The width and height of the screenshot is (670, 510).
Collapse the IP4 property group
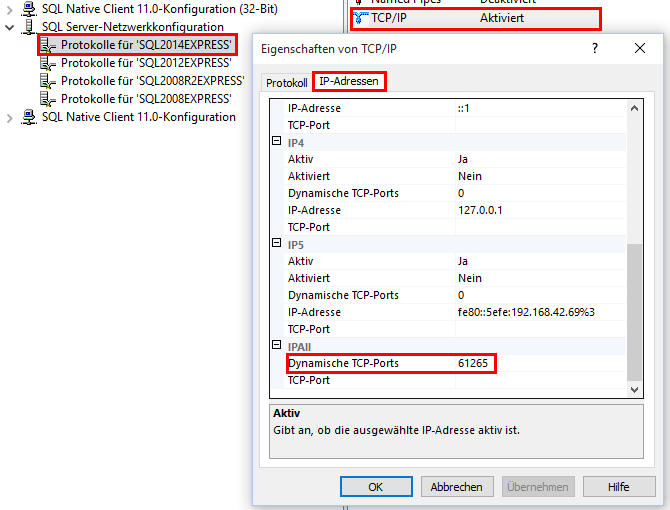pyautogui.click(x=277, y=142)
